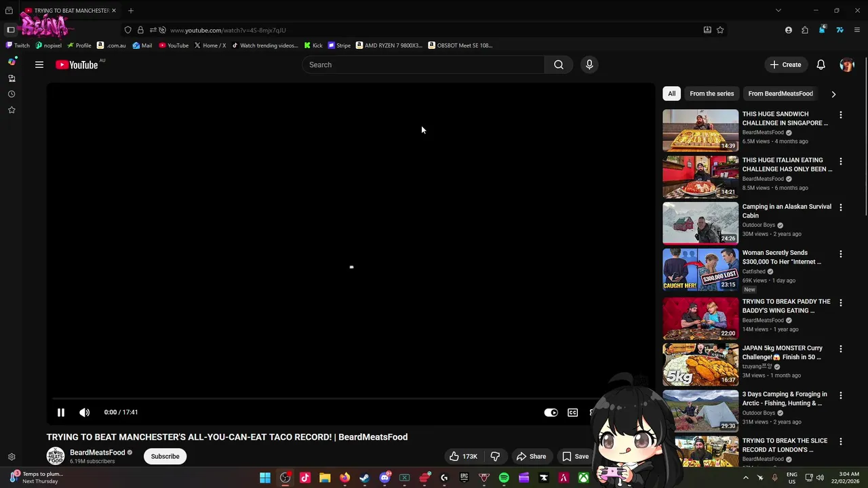Open BeardMeatsFood channel name link
The height and width of the screenshot is (488, 868).
coord(98,452)
